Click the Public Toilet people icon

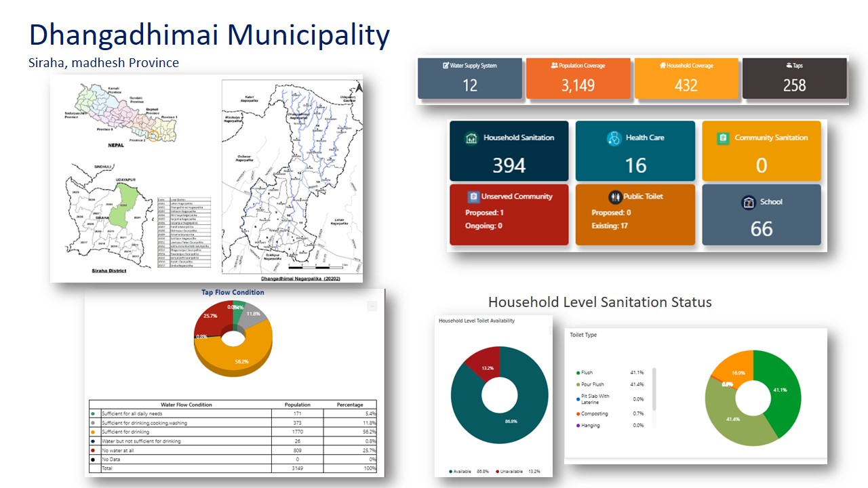coord(615,197)
